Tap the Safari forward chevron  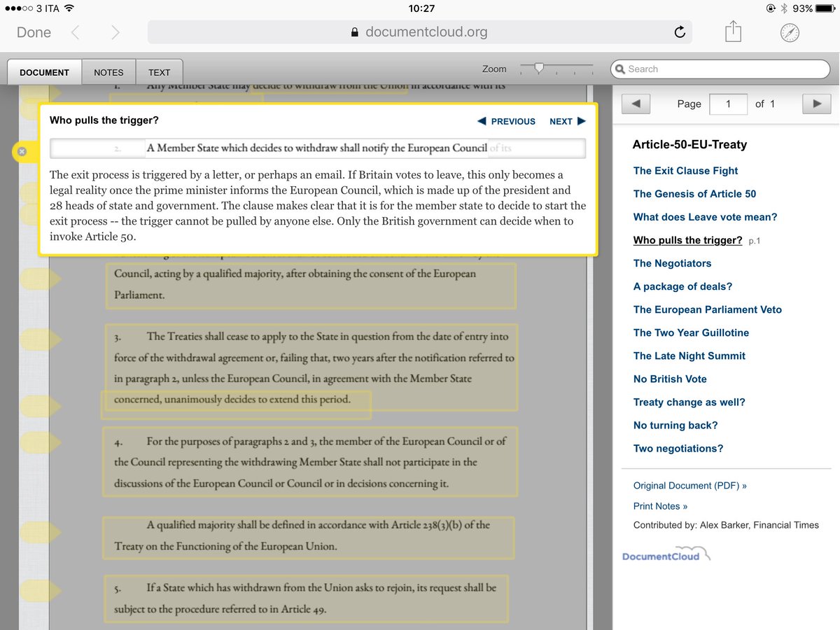(x=115, y=32)
